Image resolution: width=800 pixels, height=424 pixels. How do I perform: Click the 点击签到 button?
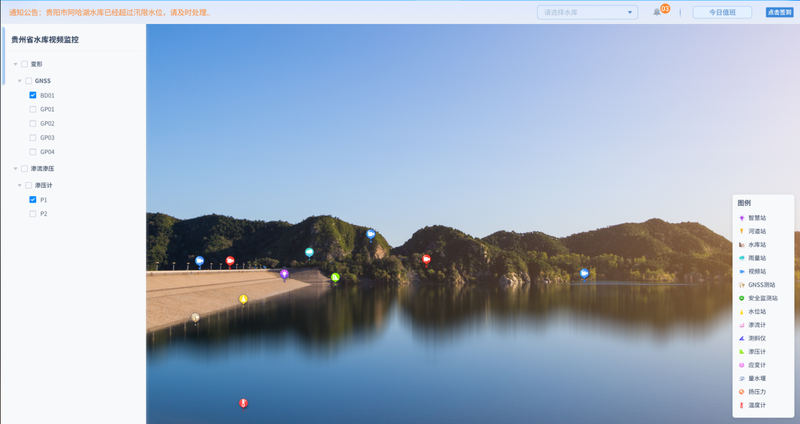779,12
